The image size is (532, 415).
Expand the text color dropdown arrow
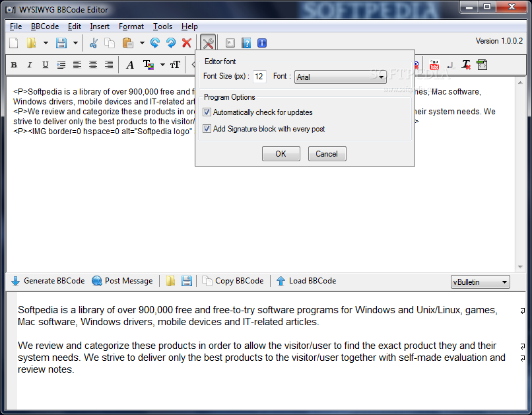[162, 65]
